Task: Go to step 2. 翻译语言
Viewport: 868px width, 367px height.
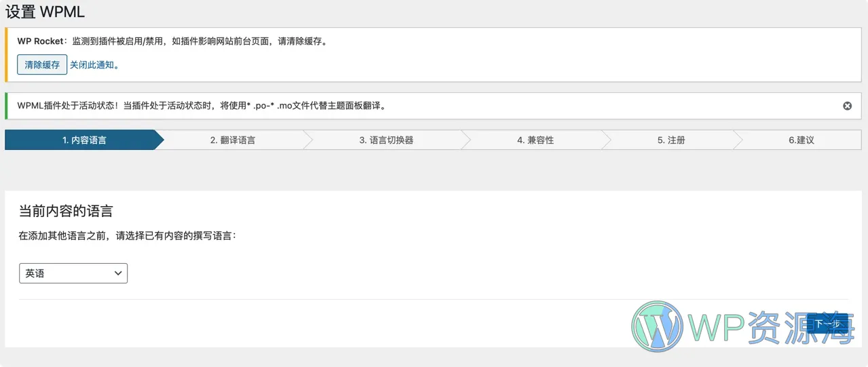Action: 233,140
